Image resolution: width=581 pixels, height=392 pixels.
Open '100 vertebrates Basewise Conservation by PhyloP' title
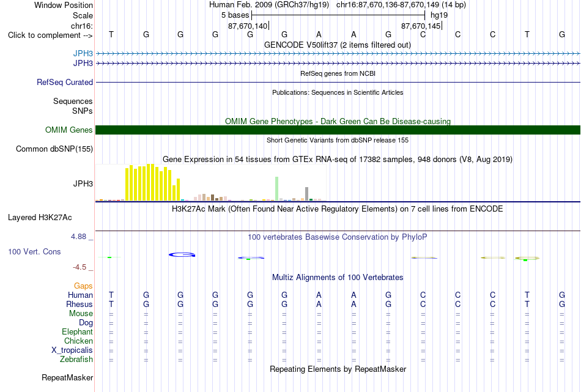(338, 237)
